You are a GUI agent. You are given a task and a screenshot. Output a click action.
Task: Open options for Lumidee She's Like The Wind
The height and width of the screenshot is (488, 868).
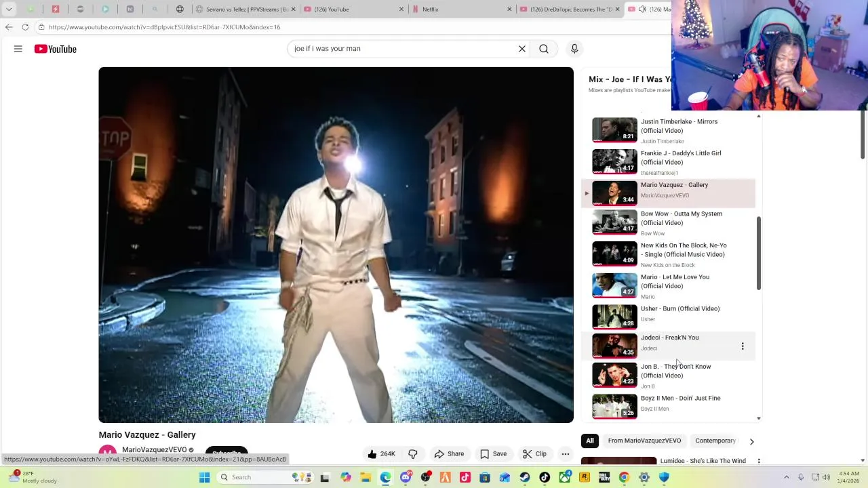pos(758,461)
